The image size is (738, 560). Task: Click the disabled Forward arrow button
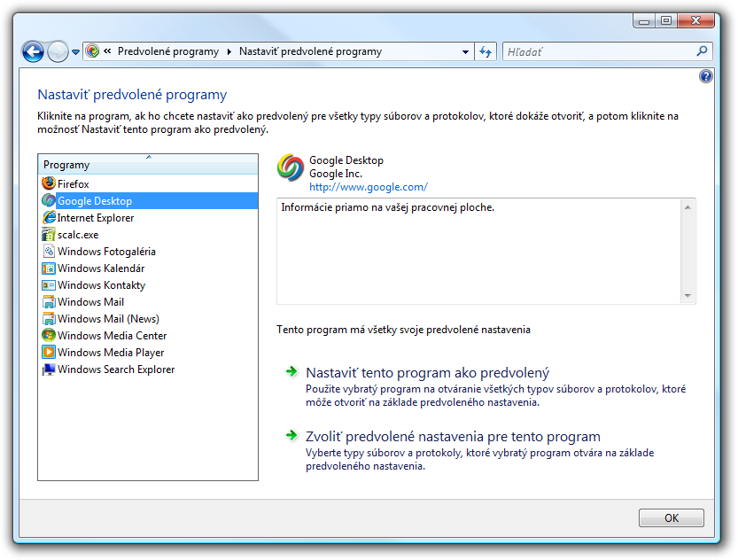pyautogui.click(x=58, y=51)
